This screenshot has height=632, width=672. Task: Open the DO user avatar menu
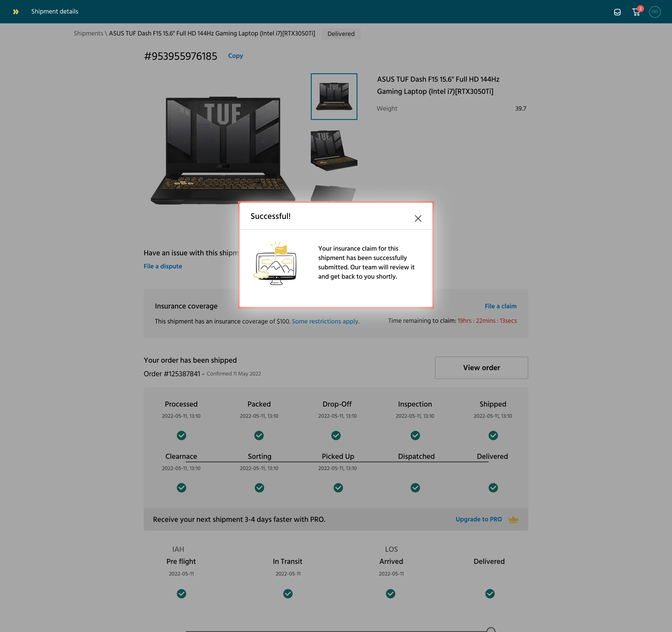click(654, 11)
